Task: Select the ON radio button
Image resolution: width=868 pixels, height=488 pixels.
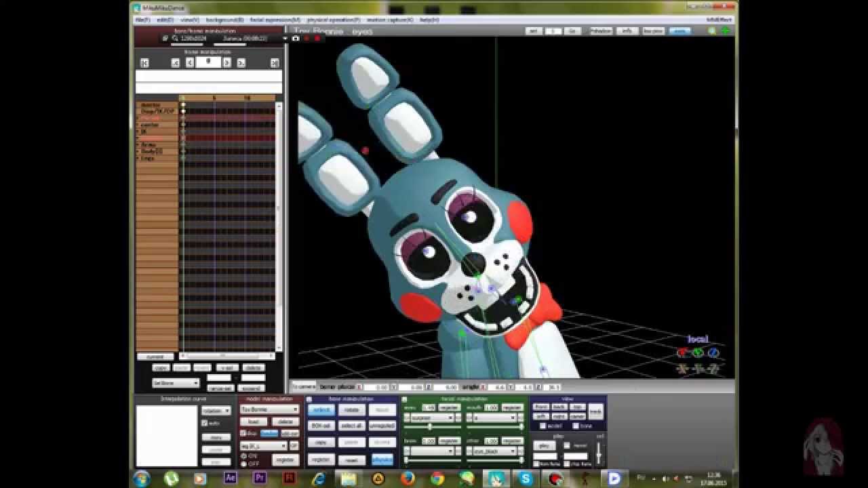Action: 244,456
